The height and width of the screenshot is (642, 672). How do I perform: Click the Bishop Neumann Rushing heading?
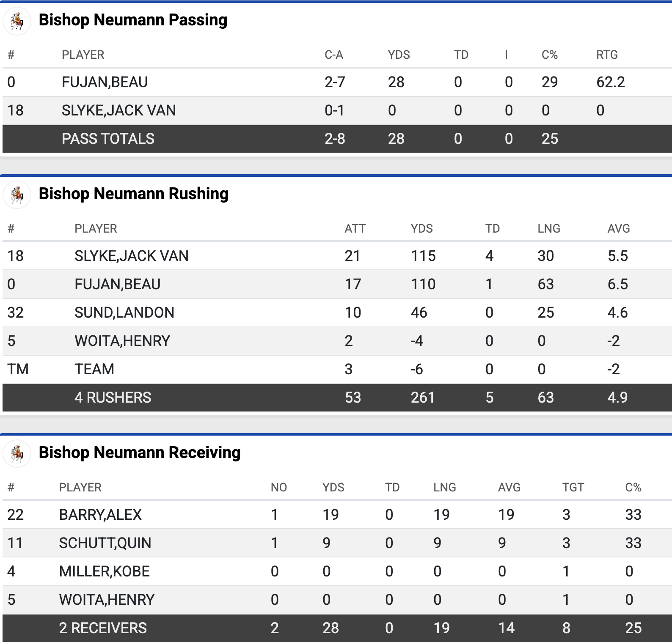(x=133, y=194)
